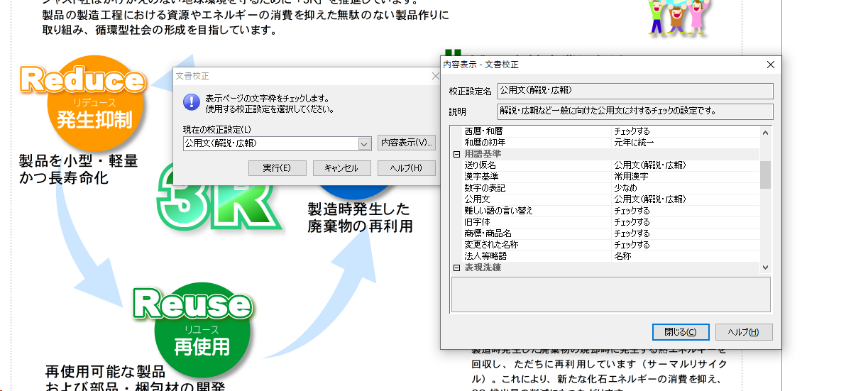
Task: Collapse the 用語基準 section
Action: (x=456, y=154)
